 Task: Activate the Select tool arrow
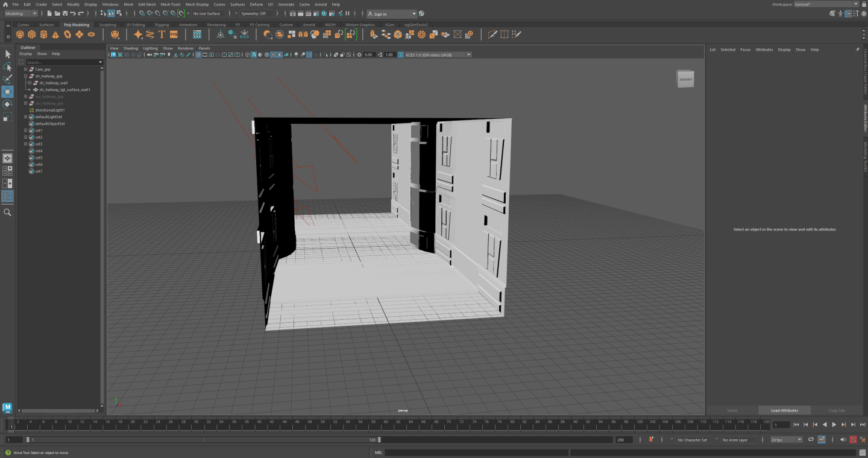[7, 54]
